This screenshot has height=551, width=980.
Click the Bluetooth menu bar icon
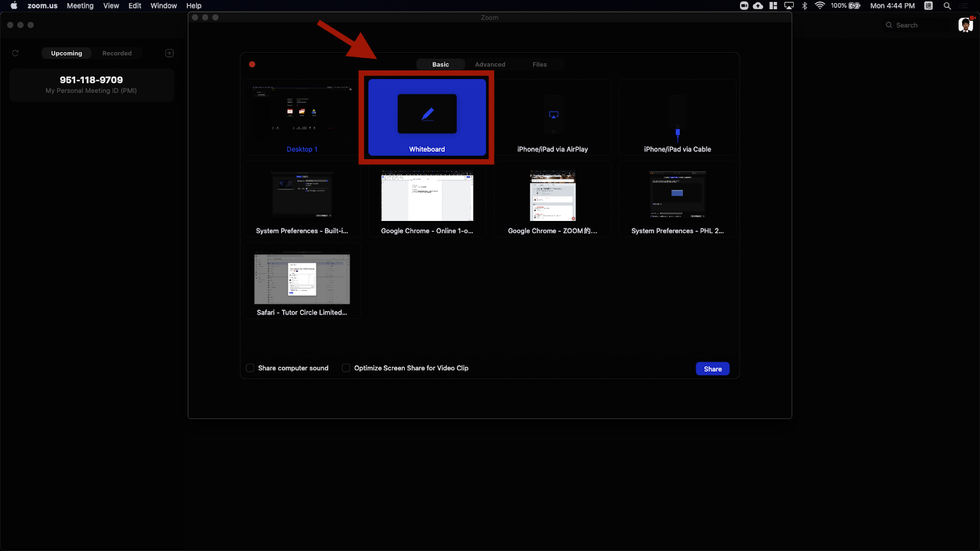coord(805,6)
